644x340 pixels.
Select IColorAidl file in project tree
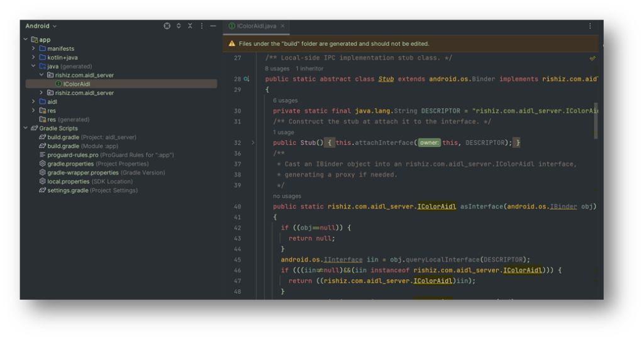pos(77,84)
